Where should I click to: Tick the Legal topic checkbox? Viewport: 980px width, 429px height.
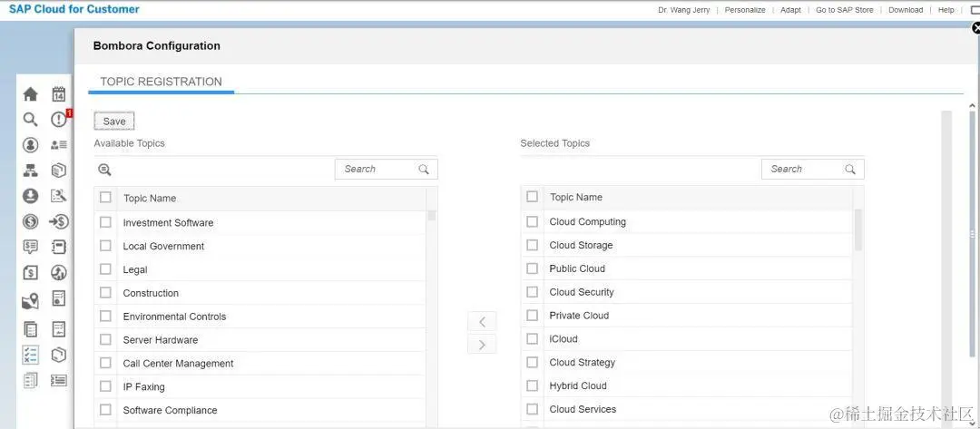[x=105, y=269]
